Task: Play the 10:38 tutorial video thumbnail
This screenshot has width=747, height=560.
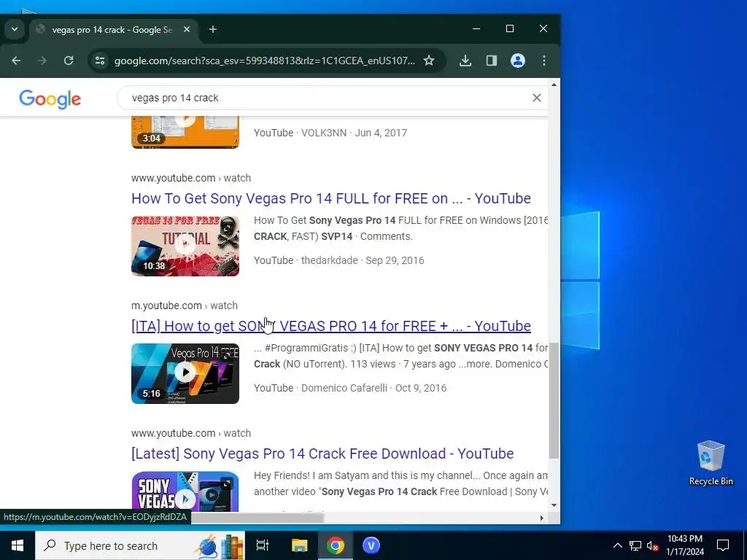Action: tap(185, 246)
